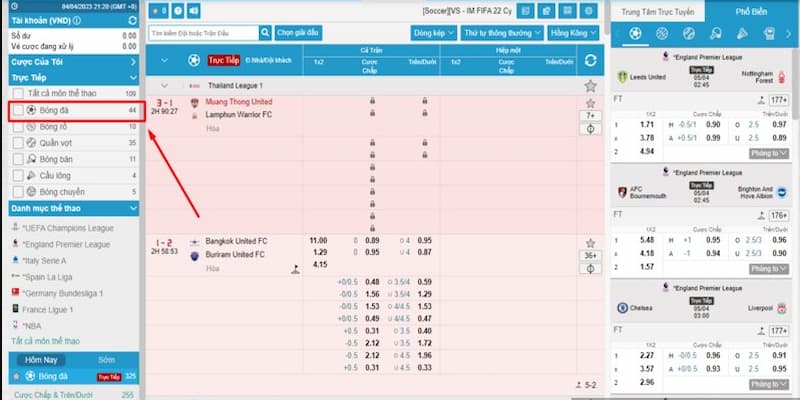Open UEFA Champions League category
The width and height of the screenshot is (800, 400).
pyautogui.click(x=68, y=228)
